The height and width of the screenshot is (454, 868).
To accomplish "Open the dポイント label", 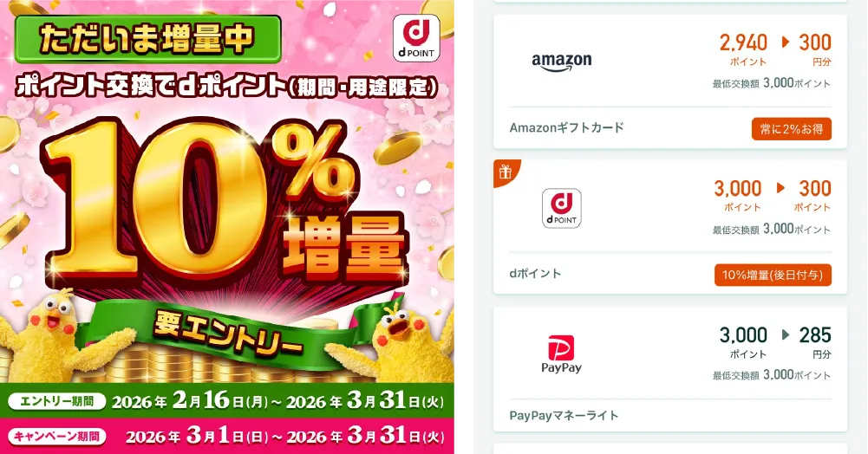I will point(535,273).
